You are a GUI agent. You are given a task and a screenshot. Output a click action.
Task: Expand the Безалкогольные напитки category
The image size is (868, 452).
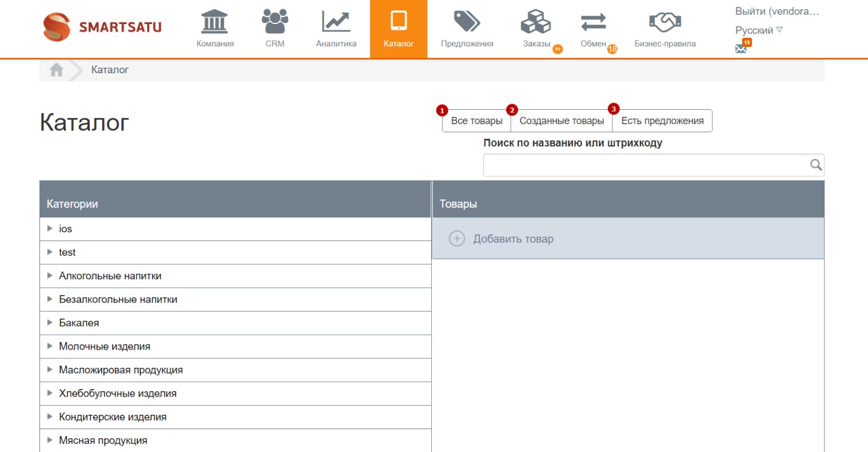coord(50,299)
